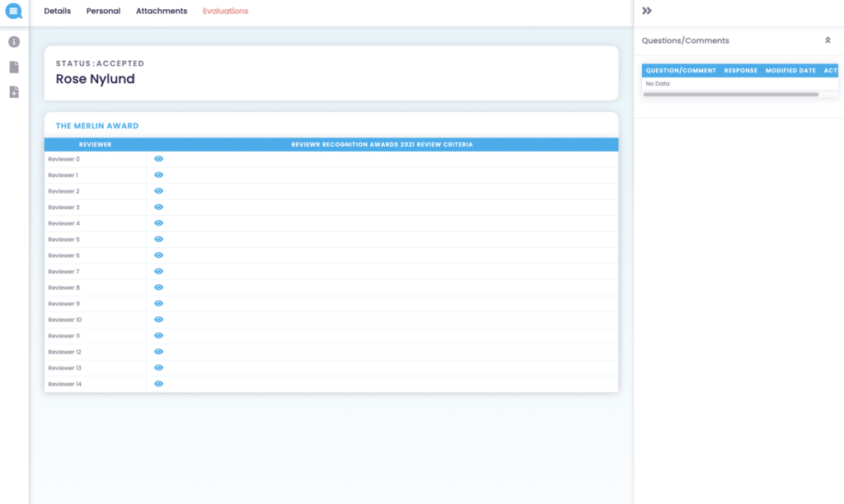The height and width of the screenshot is (504, 844).
Task: Select the 'Reviewer 14' row label
Action: coord(65,385)
